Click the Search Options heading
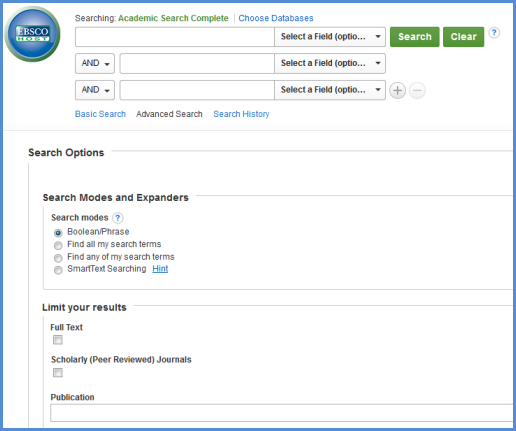Image resolution: width=516 pixels, height=431 pixels. [66, 153]
